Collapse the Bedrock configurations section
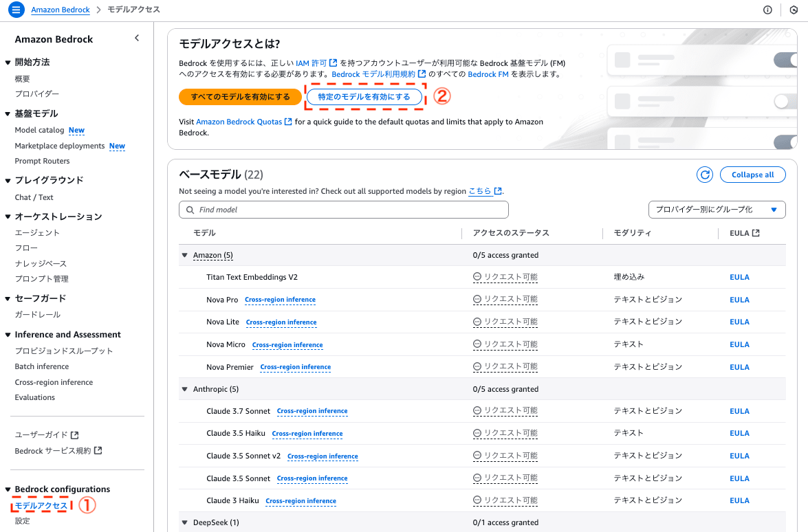Viewport: 808px width, 532px height. [x=8, y=489]
